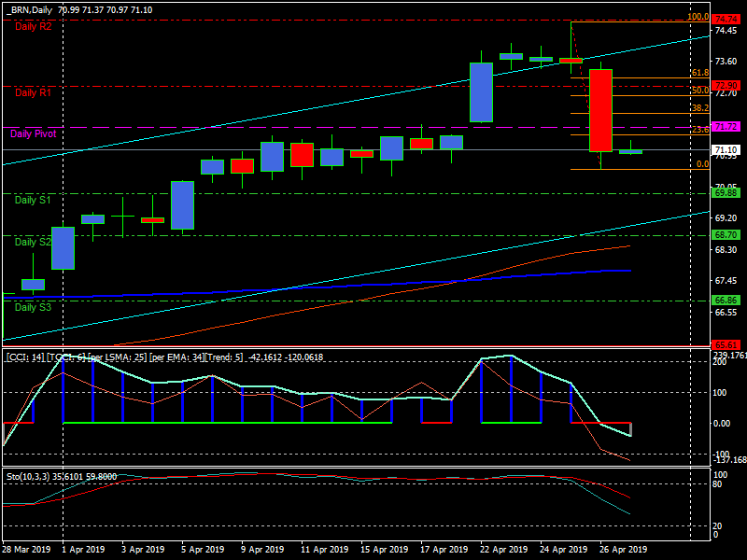Click the red 74.74 price tag

point(726,19)
